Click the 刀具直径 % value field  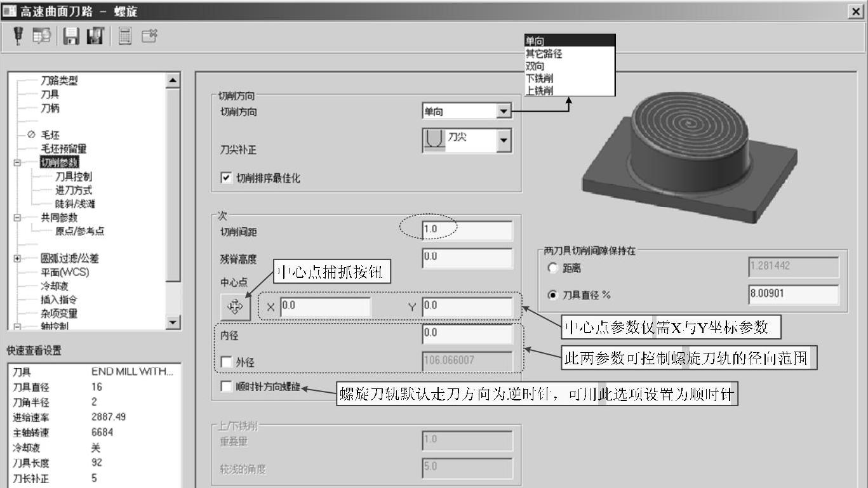[794, 294]
